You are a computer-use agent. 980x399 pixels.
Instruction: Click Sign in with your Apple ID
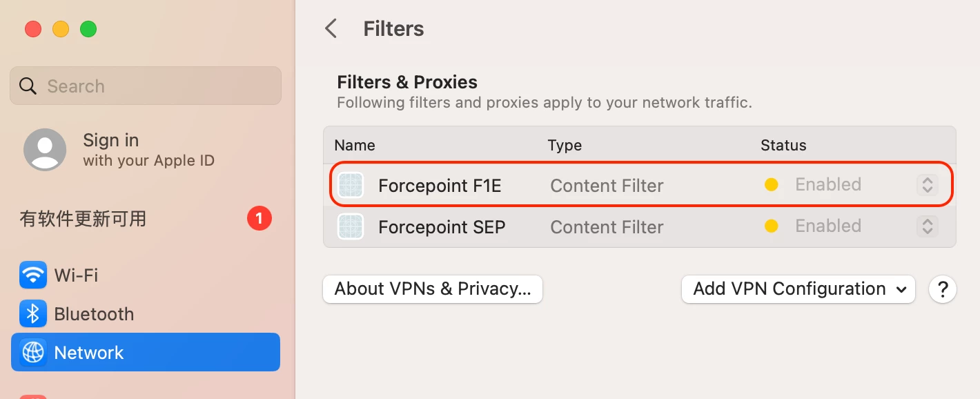148,150
